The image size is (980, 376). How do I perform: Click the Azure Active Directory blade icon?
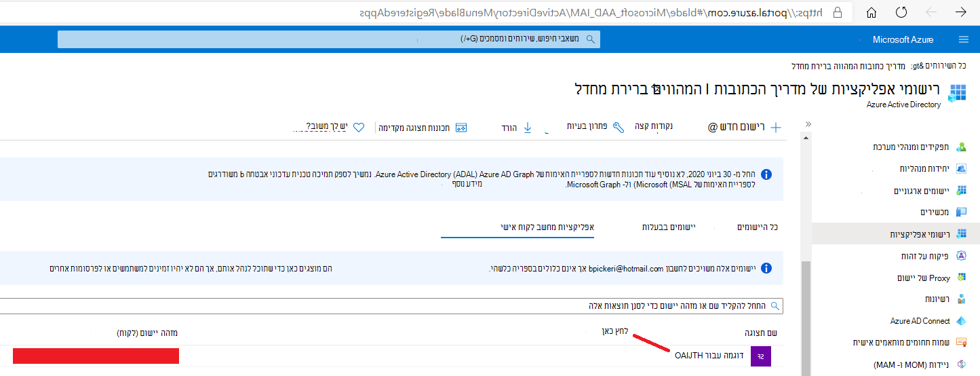point(958,94)
